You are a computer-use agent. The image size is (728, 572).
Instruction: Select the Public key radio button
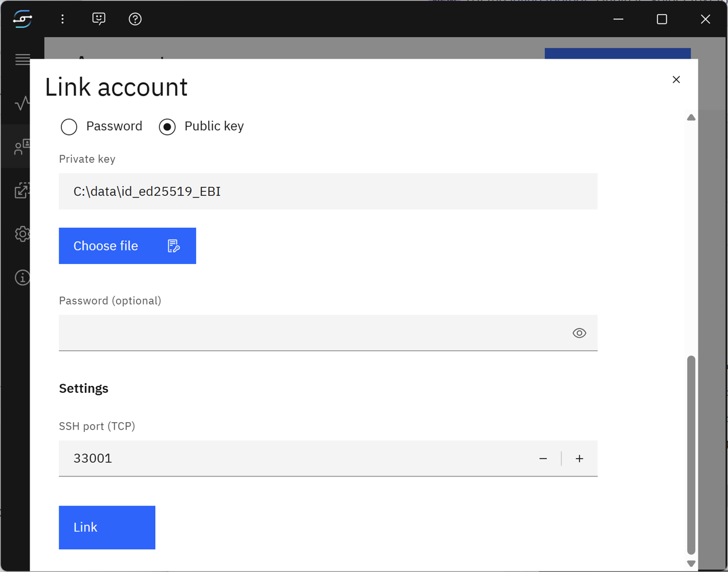point(167,126)
